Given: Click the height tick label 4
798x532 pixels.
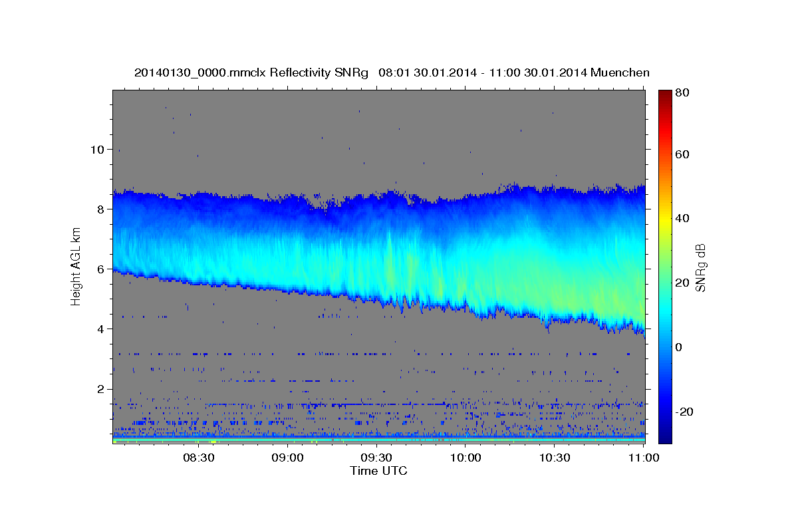Looking at the screenshot, I should (x=100, y=329).
